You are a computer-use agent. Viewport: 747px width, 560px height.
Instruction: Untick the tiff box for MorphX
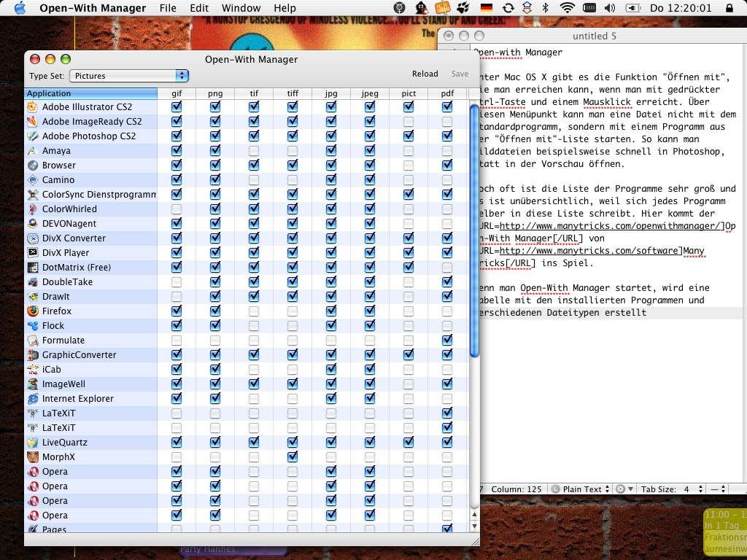(x=293, y=456)
